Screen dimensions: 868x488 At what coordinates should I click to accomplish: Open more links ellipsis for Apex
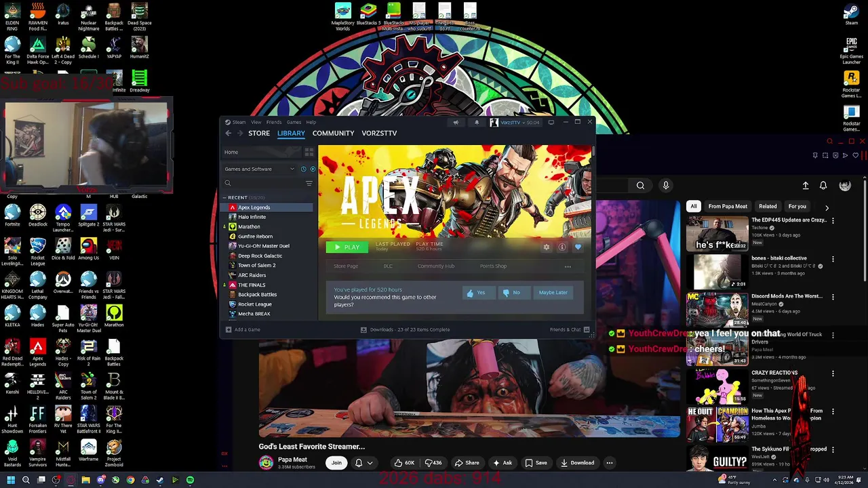568,266
